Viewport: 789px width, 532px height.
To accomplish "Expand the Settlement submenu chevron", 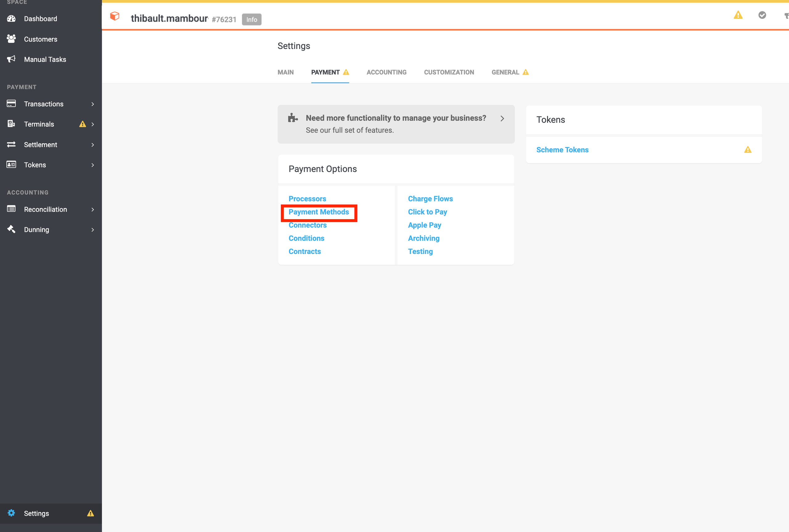I will pyautogui.click(x=92, y=145).
